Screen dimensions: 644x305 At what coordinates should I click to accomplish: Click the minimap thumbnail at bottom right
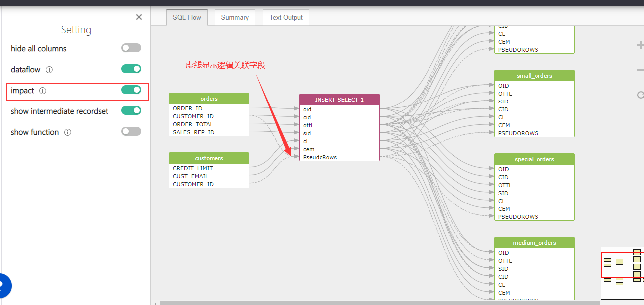(623, 273)
